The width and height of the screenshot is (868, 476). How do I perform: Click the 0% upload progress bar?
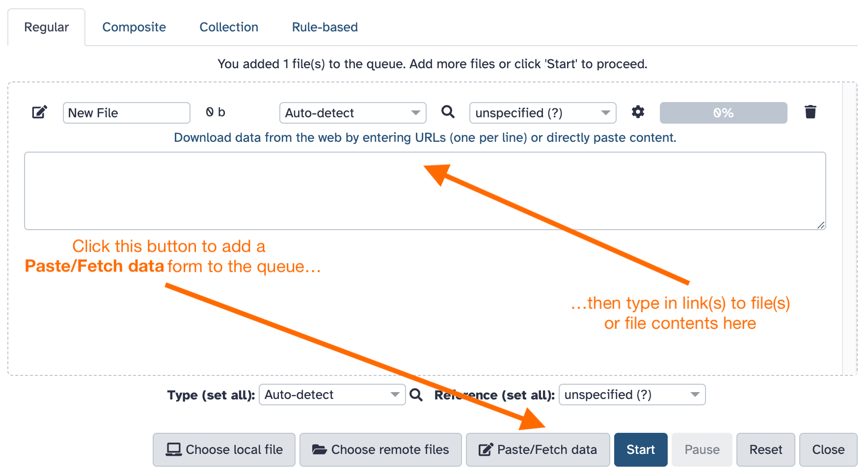[723, 113]
